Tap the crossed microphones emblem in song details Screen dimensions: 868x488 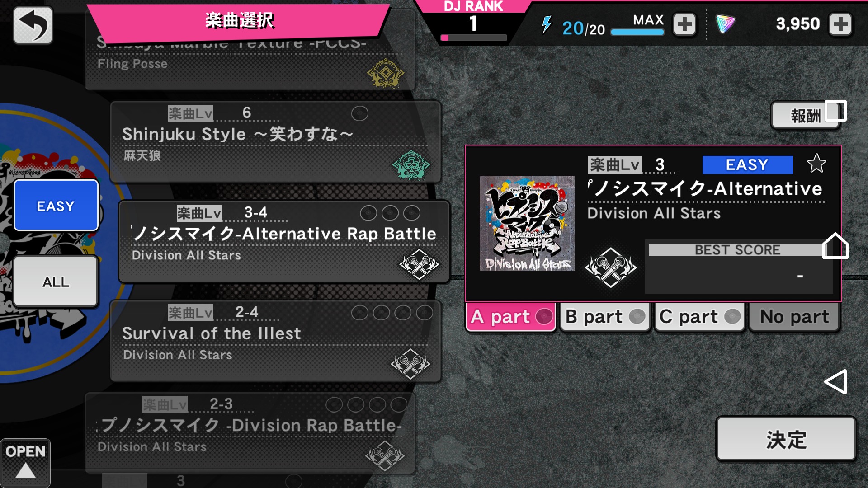611,267
